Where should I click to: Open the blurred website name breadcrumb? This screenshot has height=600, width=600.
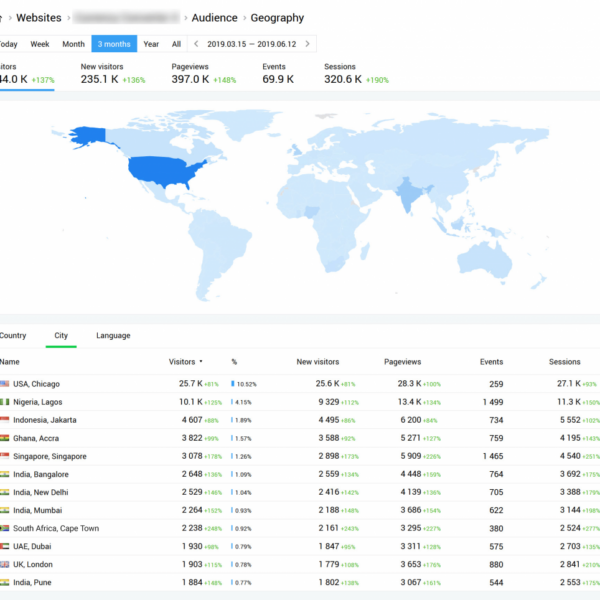pos(126,18)
